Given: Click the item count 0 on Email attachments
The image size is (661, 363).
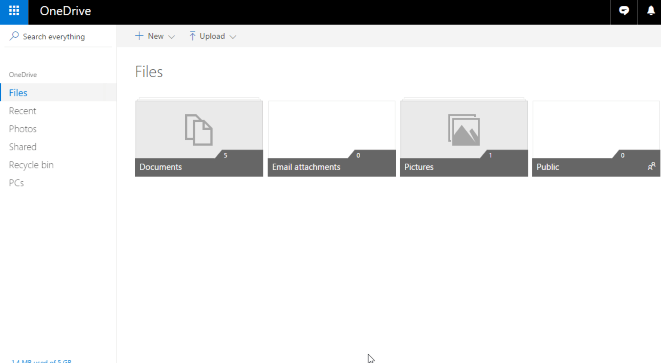Looking at the screenshot, I should coord(358,156).
